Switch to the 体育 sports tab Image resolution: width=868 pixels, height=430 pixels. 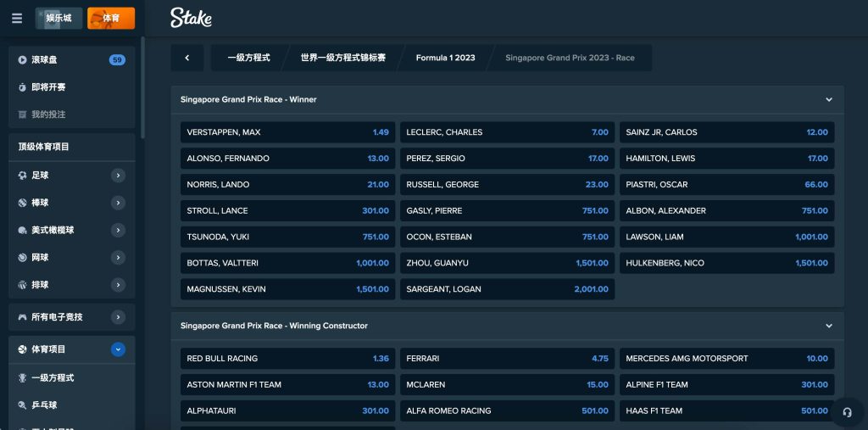click(x=111, y=19)
